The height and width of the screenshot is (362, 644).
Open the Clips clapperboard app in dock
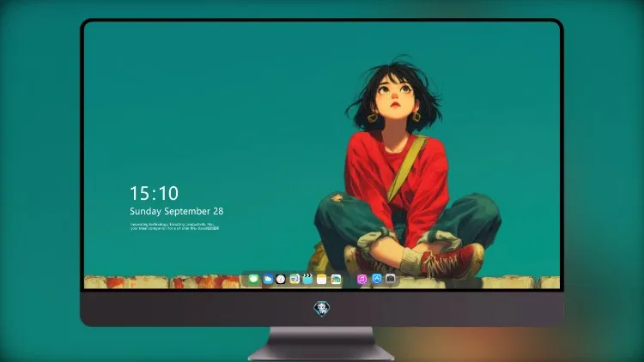tap(307, 280)
